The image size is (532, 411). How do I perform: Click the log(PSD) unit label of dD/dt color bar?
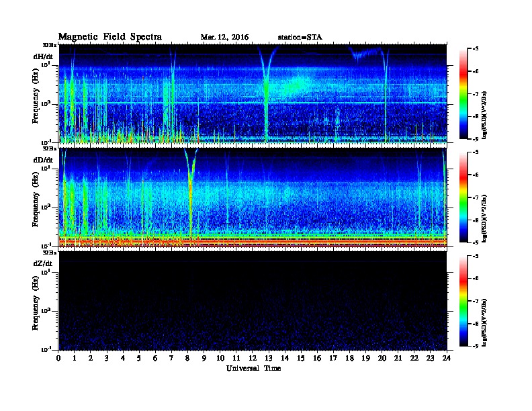[x=485, y=218]
